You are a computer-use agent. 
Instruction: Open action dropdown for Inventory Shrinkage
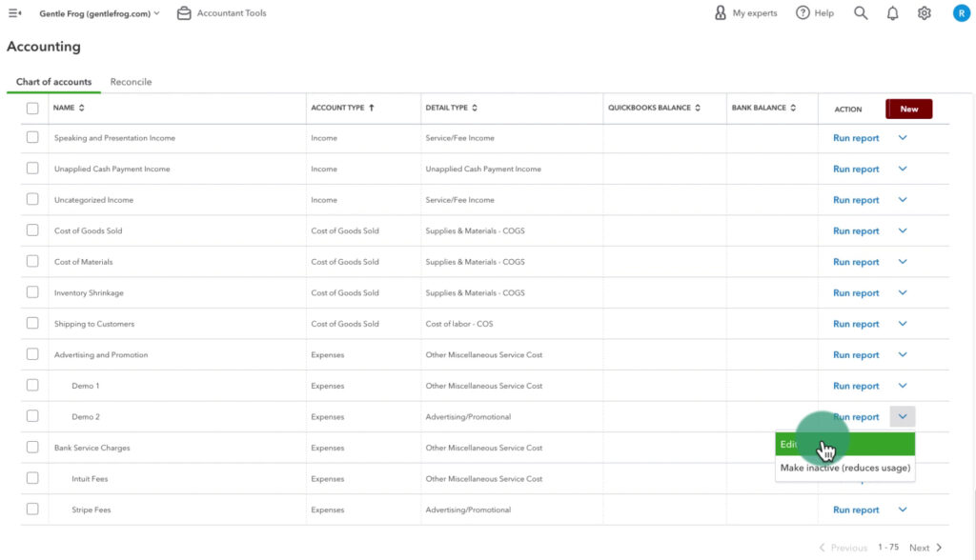point(903,292)
